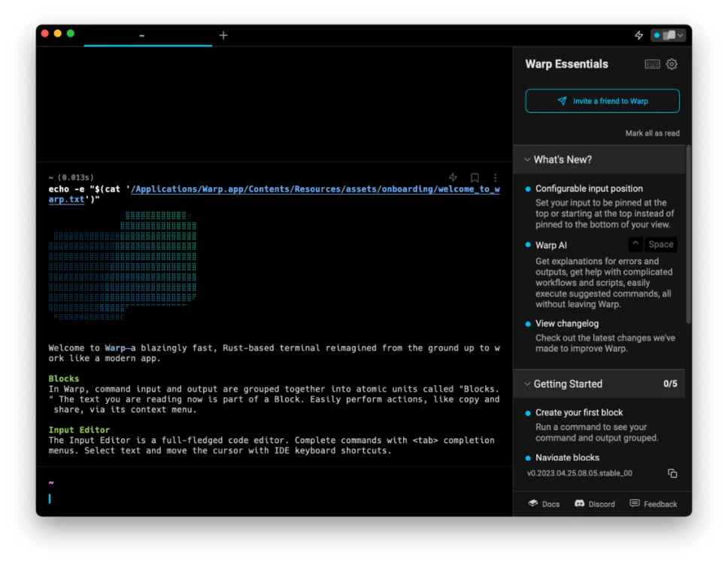Click the Warp ASCII logo output

(123, 266)
